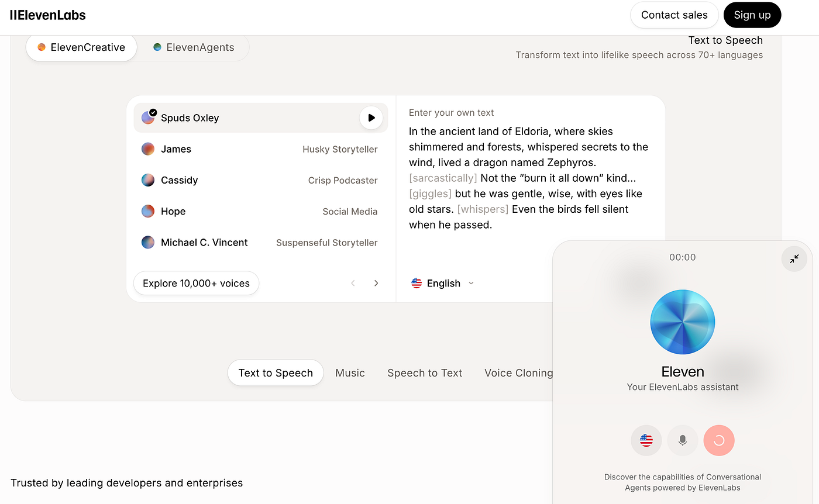
Task: Click the 'Crisp Podcaster' label
Action: pos(343,180)
